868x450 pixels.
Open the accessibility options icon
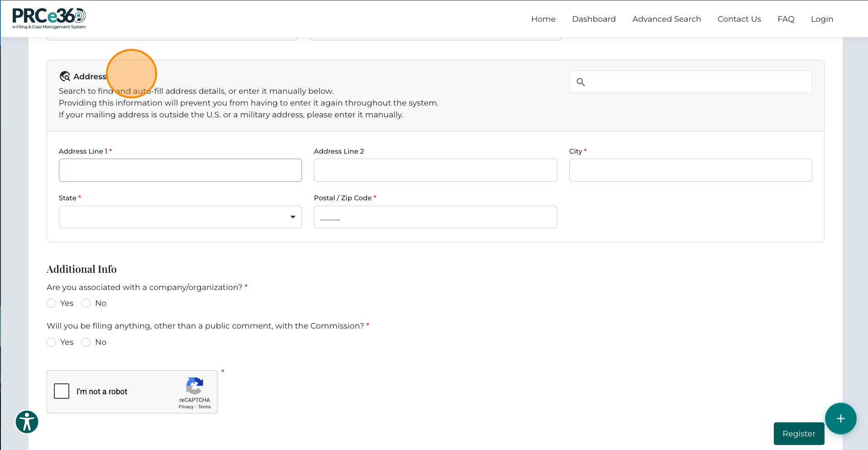tap(27, 421)
